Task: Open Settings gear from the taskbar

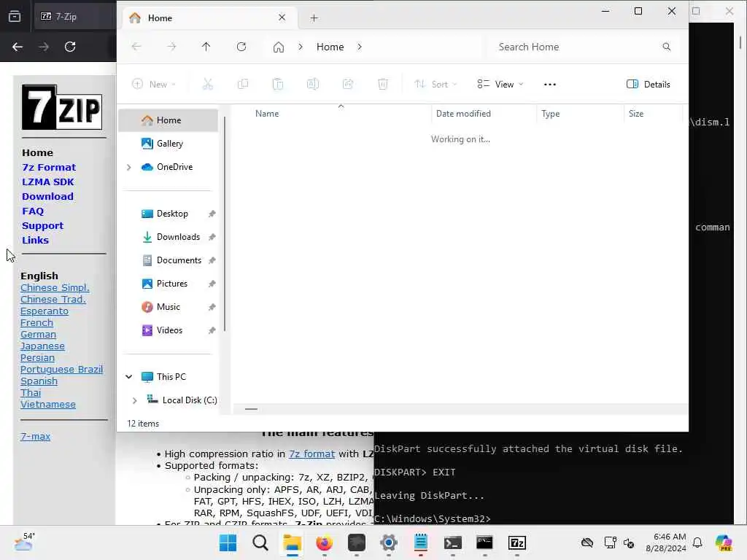Action: (x=389, y=542)
